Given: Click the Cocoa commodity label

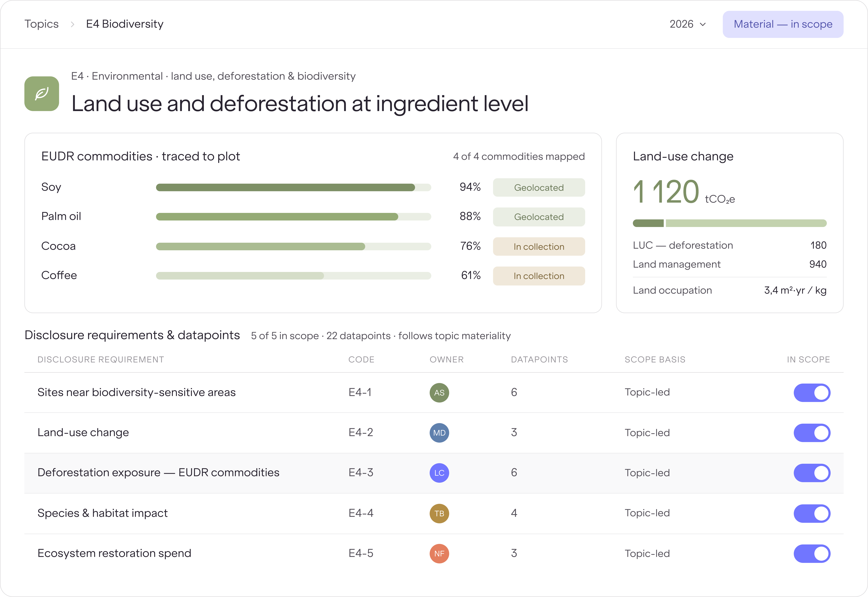Looking at the screenshot, I should click(x=58, y=246).
